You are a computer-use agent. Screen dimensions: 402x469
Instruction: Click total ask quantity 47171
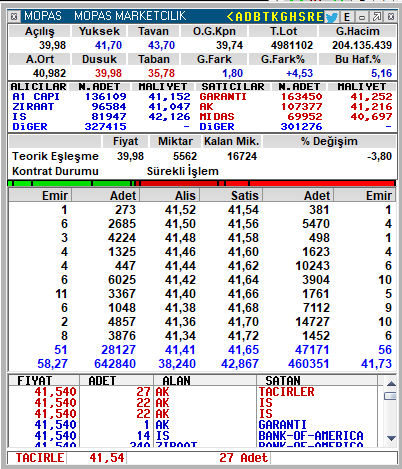(x=312, y=350)
